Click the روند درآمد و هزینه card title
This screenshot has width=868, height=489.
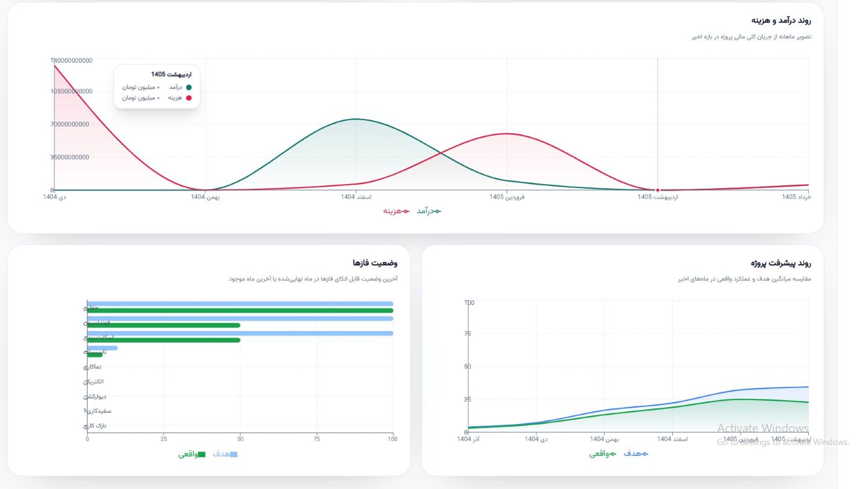[781, 20]
